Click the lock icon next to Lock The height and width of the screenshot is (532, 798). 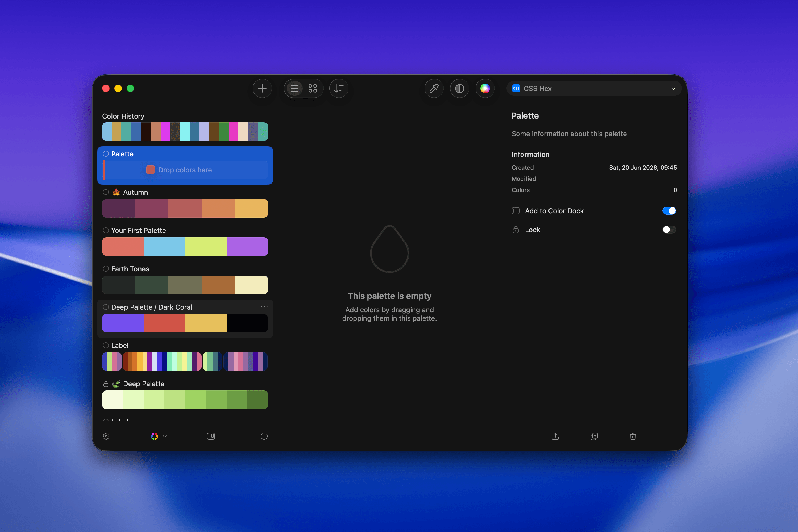[516, 230]
